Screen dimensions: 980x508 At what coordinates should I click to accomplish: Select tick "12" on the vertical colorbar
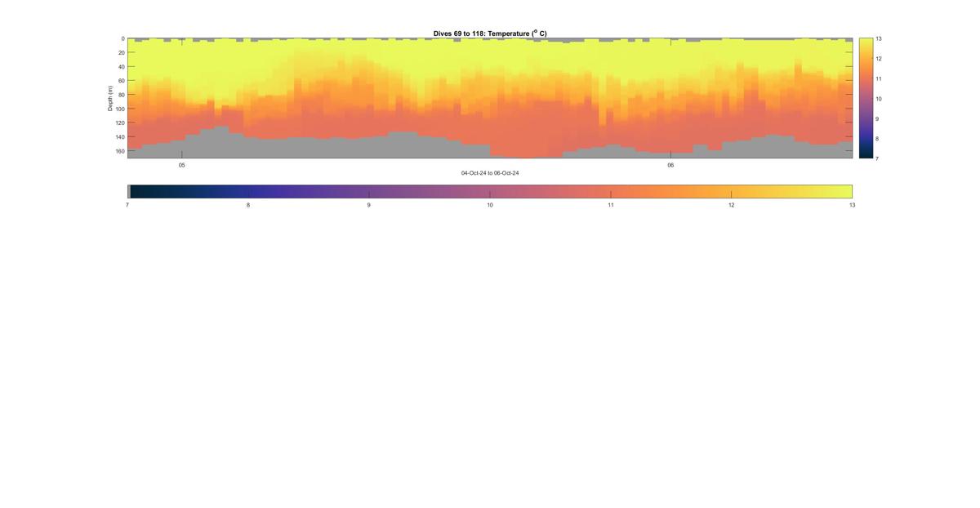880,59
